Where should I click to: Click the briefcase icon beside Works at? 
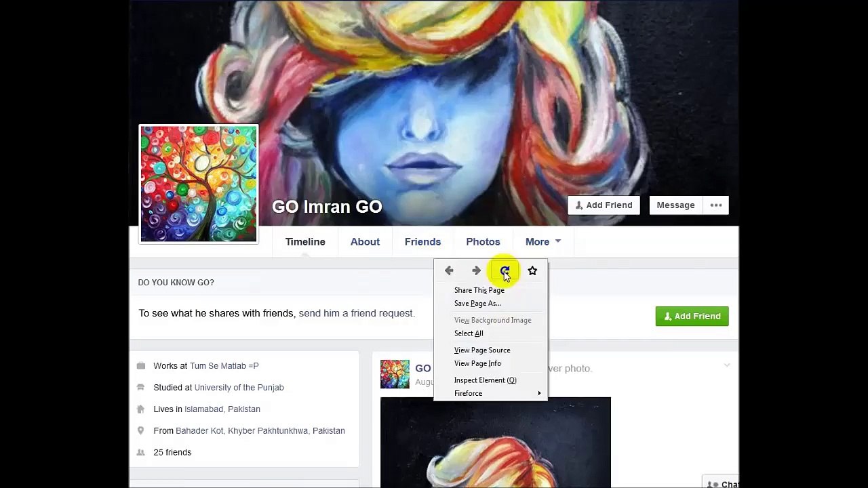[141, 366]
